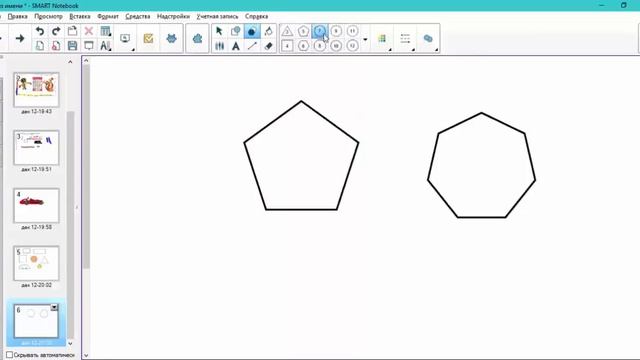Pick the regular polygons tool
Screen dimensions: 640x360
coord(252,31)
